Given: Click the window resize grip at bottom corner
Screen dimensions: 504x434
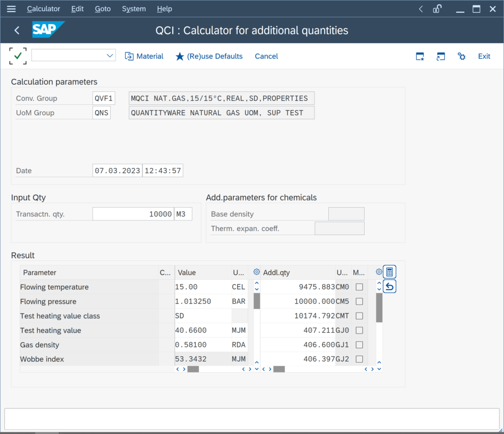Looking at the screenshot, I should pyautogui.click(x=501, y=431).
